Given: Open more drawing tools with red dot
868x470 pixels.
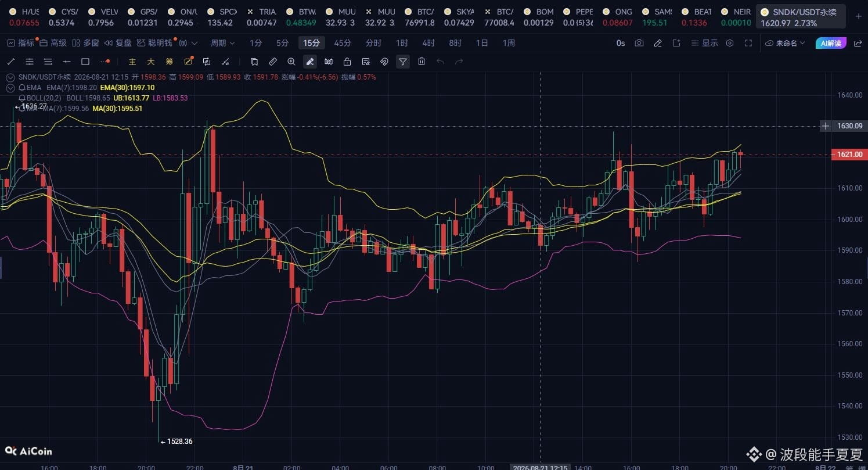Looking at the screenshot, I should [x=105, y=62].
